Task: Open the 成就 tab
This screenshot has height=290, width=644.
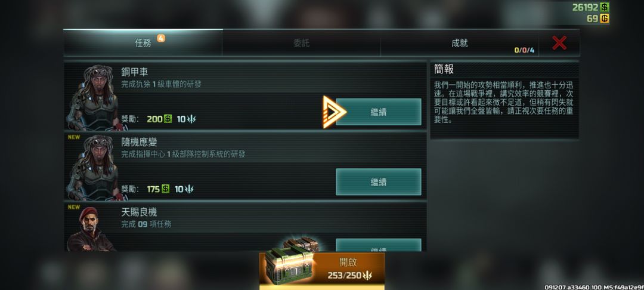Action: 460,43
